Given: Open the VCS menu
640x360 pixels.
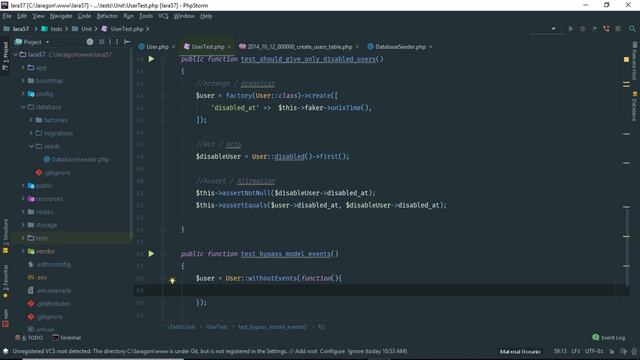Looking at the screenshot, I should [x=163, y=16].
